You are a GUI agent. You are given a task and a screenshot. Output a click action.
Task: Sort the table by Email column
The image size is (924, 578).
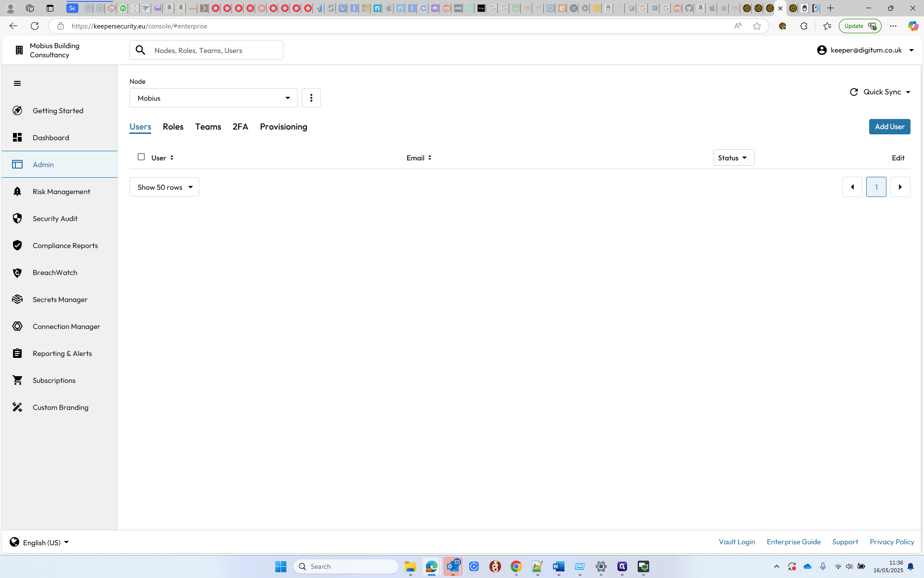pos(419,158)
